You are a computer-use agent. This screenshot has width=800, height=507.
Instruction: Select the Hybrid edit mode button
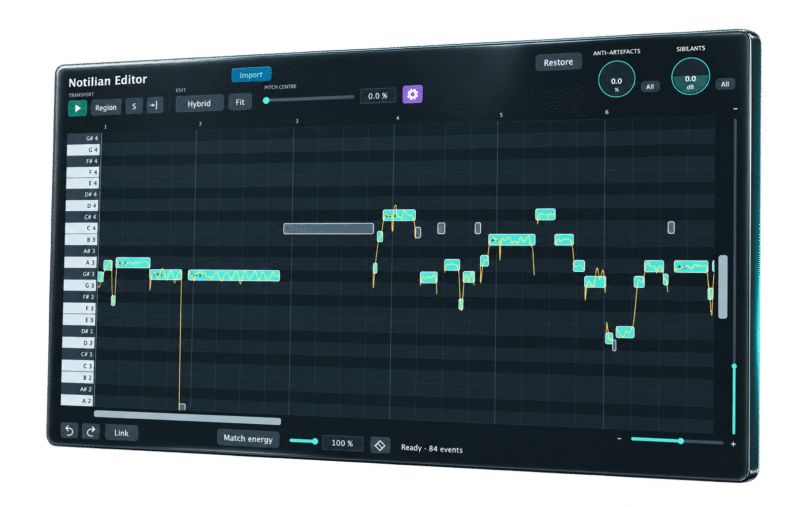click(199, 104)
